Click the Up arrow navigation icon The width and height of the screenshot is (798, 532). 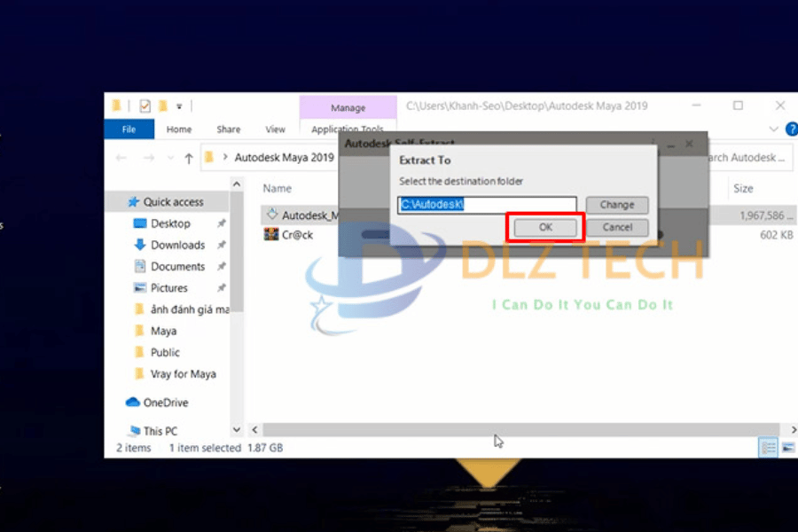coord(189,158)
